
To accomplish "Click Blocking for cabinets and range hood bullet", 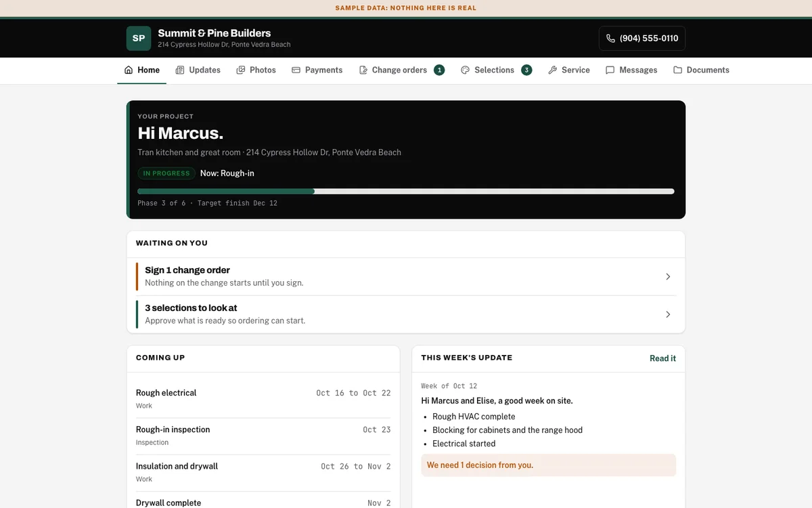I will point(507,430).
